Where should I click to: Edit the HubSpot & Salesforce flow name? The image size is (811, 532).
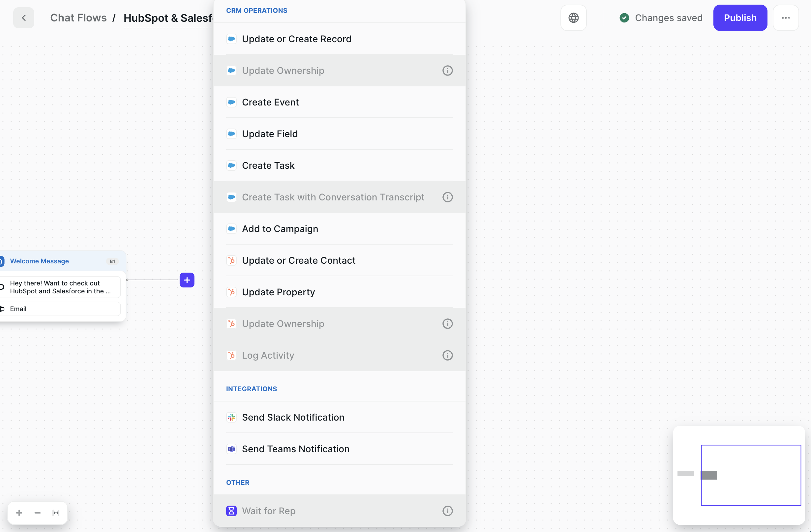[x=168, y=18]
